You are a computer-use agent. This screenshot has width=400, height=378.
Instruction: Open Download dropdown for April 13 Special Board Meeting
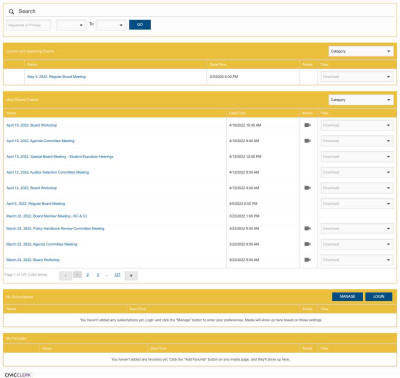tap(357, 157)
